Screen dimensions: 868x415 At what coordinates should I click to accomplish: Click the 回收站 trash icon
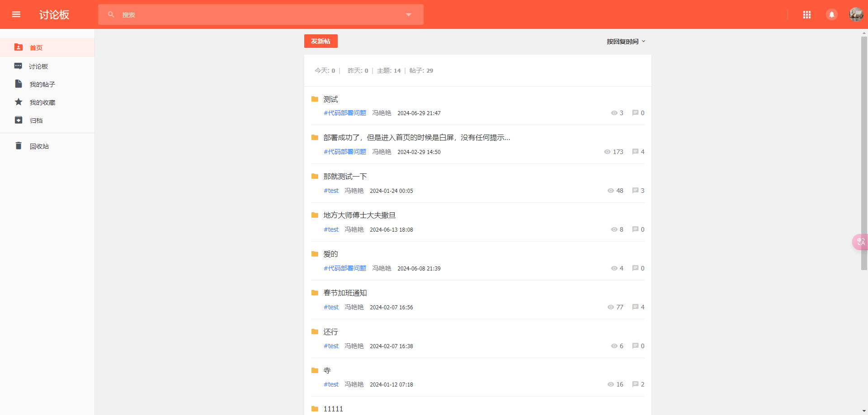click(19, 146)
